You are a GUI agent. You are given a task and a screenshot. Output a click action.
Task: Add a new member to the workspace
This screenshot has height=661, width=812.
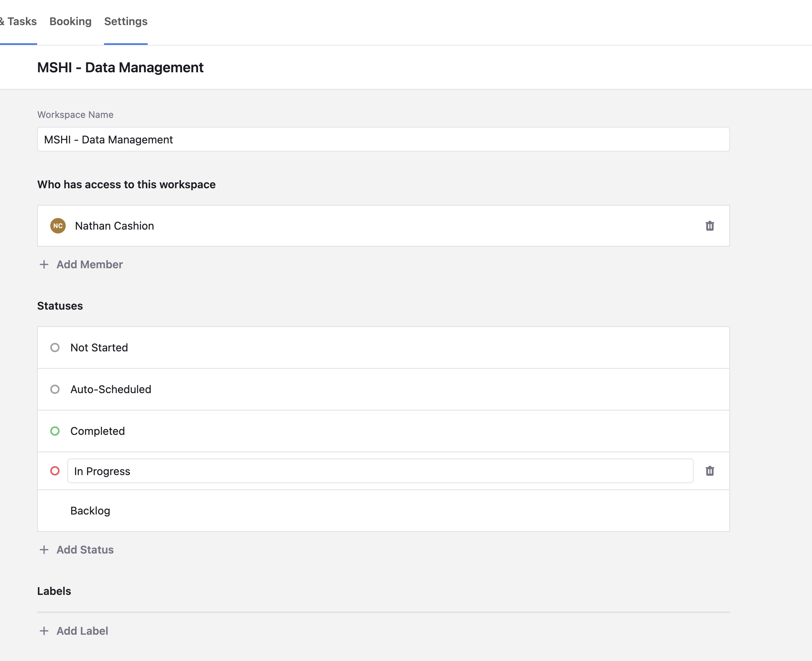(x=89, y=264)
